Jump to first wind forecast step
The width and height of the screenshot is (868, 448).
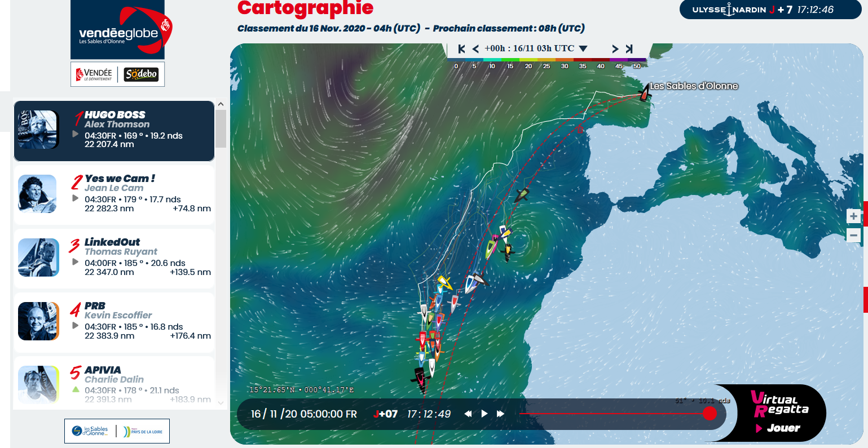(461, 49)
